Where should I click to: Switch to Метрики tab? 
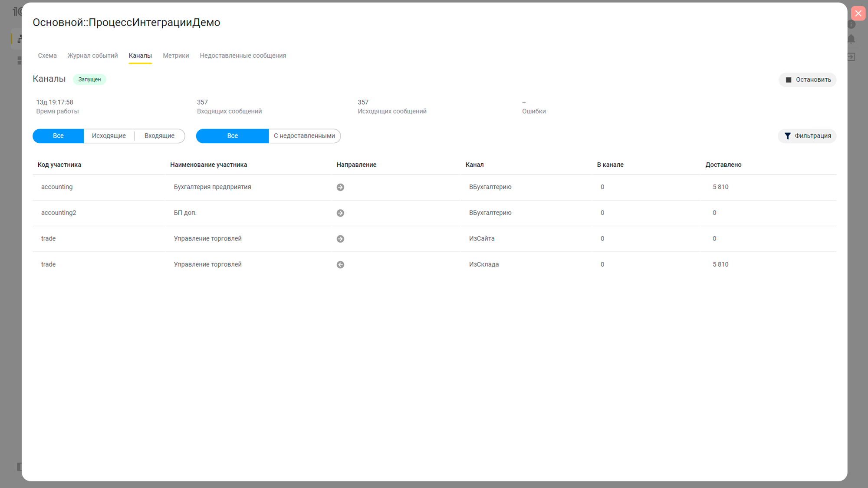(x=176, y=56)
